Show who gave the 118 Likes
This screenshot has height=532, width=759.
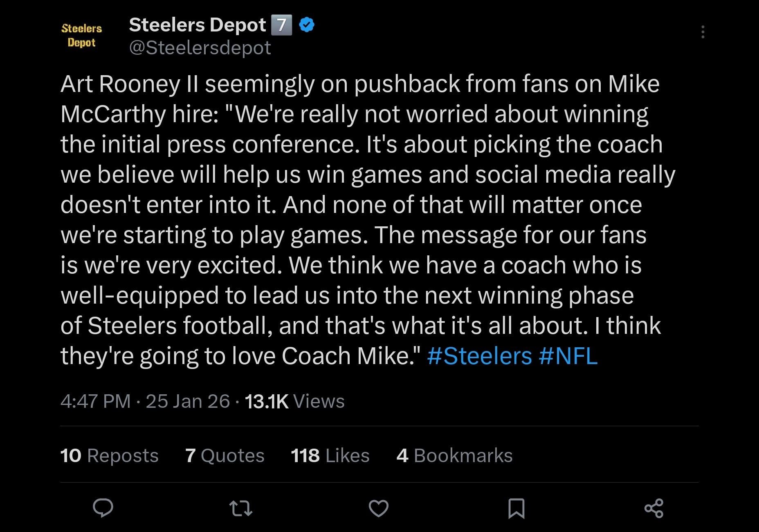pos(330,455)
